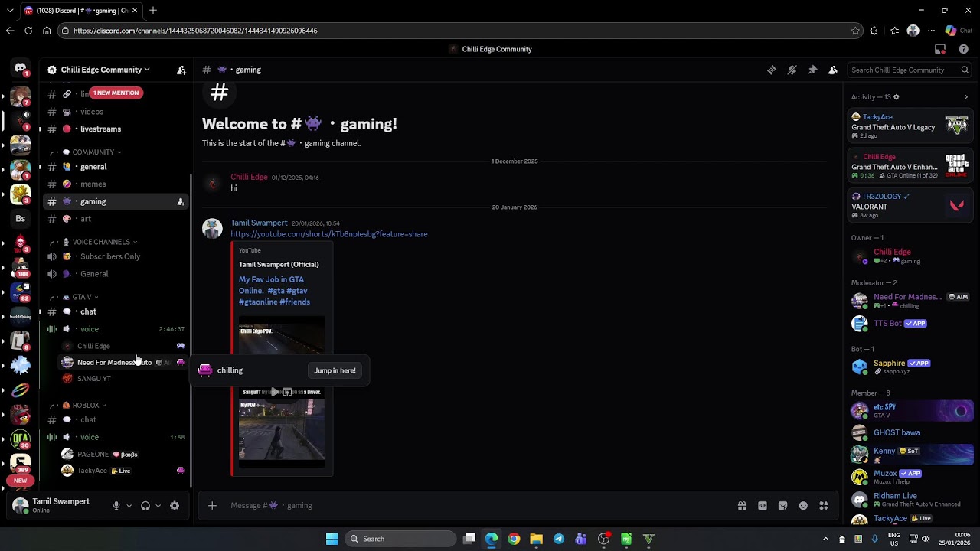980x551 pixels.
Task: Toggle headphone deafen in user panel
Action: [145, 505]
